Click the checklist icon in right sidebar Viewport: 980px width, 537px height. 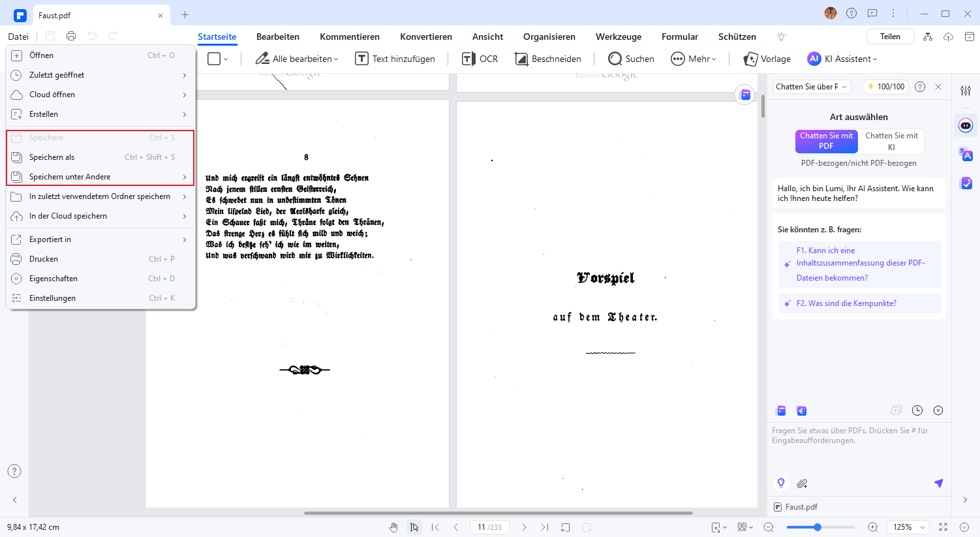point(966,183)
